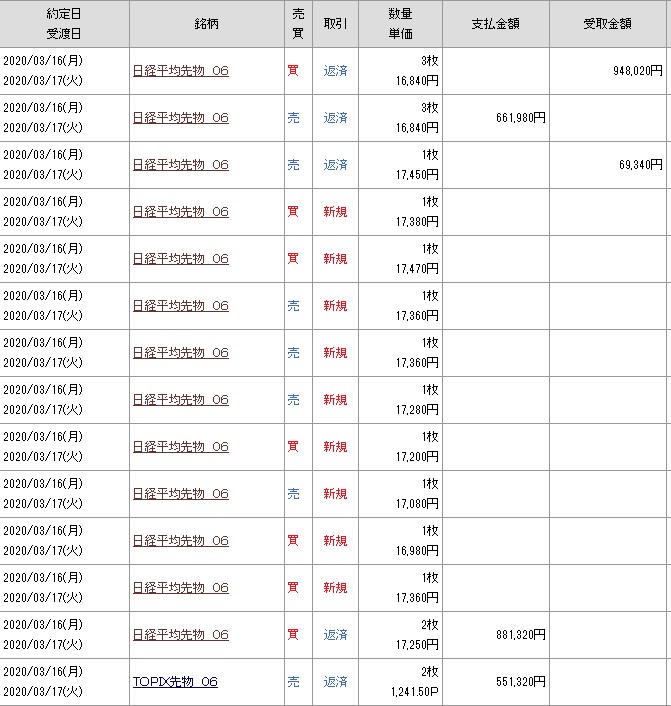Select the 881,320円 payment amount cell

tap(520, 635)
